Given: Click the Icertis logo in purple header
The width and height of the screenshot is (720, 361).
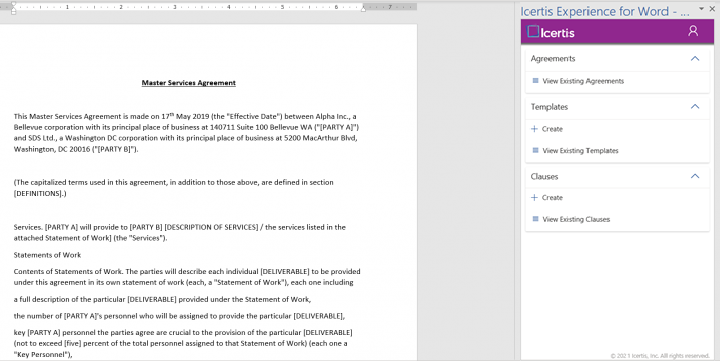Looking at the screenshot, I should [551, 32].
